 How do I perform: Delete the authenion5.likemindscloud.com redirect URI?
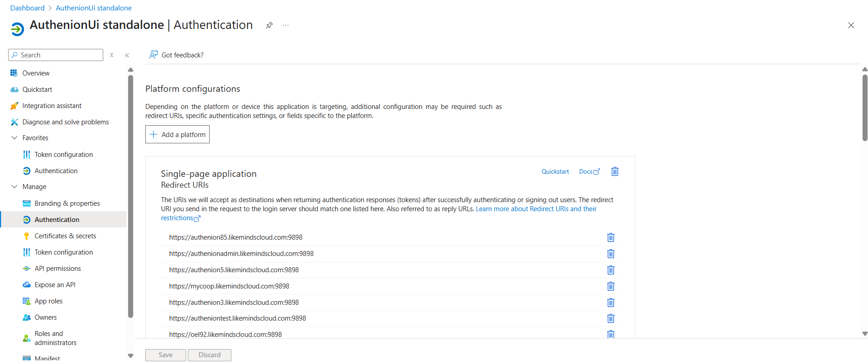pos(611,270)
